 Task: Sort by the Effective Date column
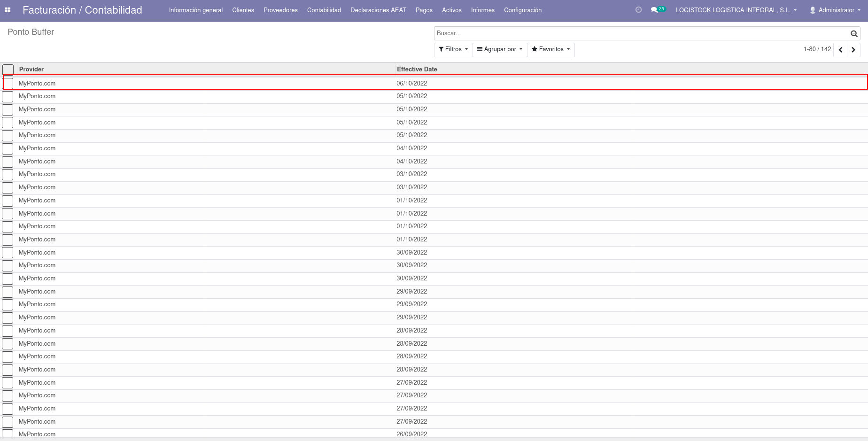tap(417, 69)
